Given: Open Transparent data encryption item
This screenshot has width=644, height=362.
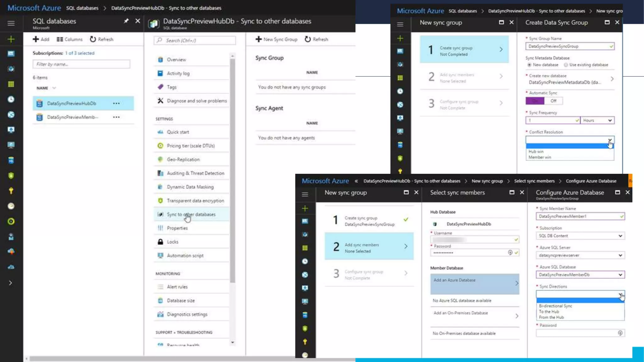Looking at the screenshot, I should pos(192,201).
